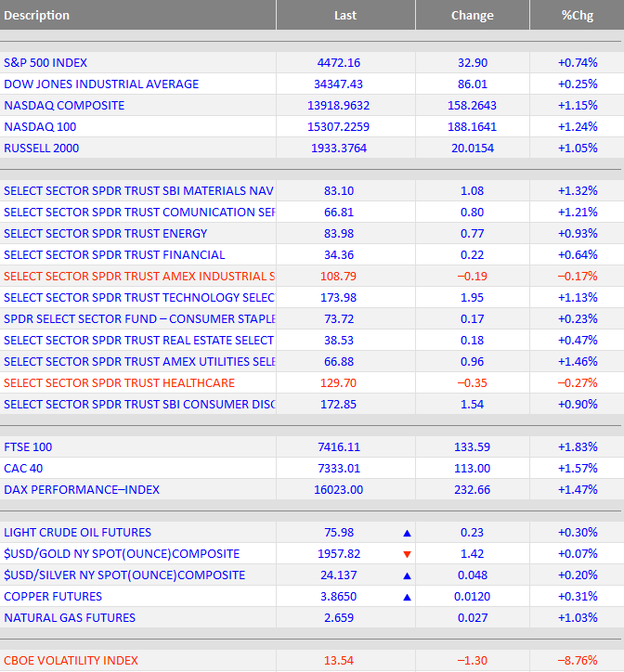Click FTSE 100 last value 7416.11
The height and width of the screenshot is (672, 624).
click(339, 447)
